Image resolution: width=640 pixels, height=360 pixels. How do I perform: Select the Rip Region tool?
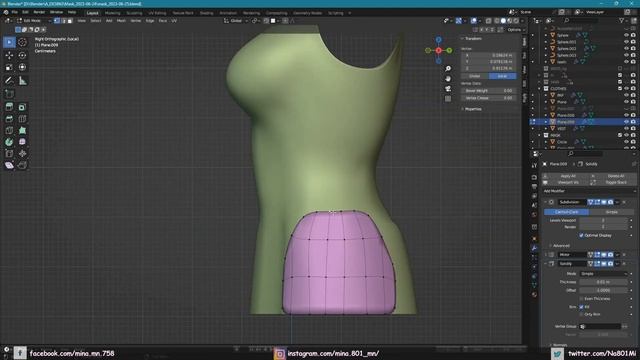[22, 165]
